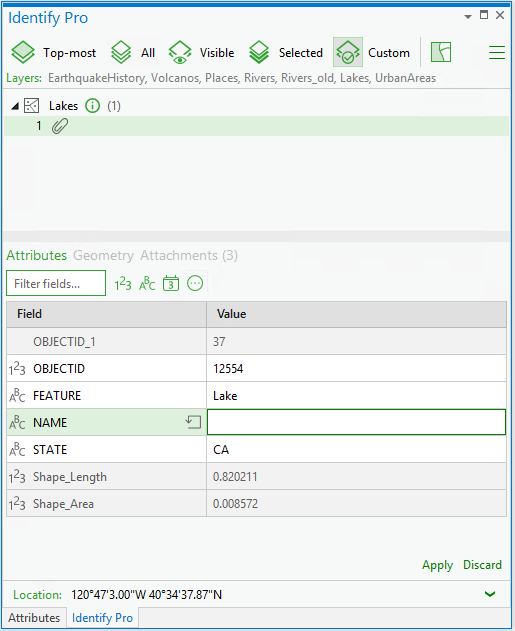Click in the Filter fields box
Screen dimensions: 515x631
[56, 283]
